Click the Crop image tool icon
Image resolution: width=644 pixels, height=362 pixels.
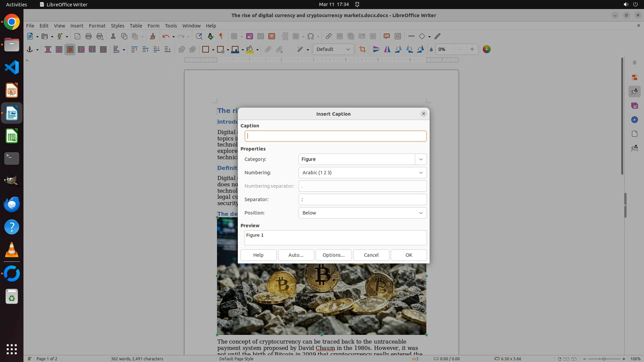click(x=362, y=49)
